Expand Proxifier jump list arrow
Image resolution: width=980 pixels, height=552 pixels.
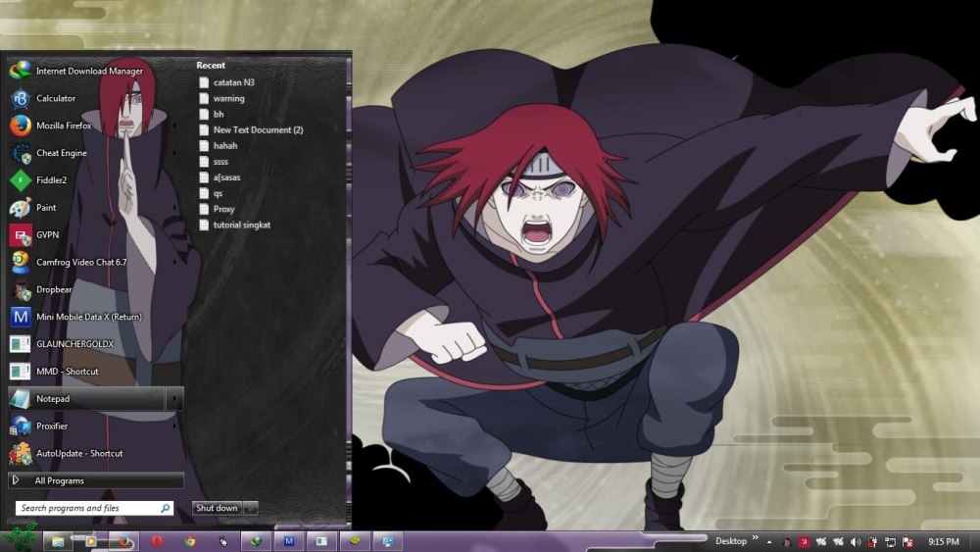pos(174,427)
